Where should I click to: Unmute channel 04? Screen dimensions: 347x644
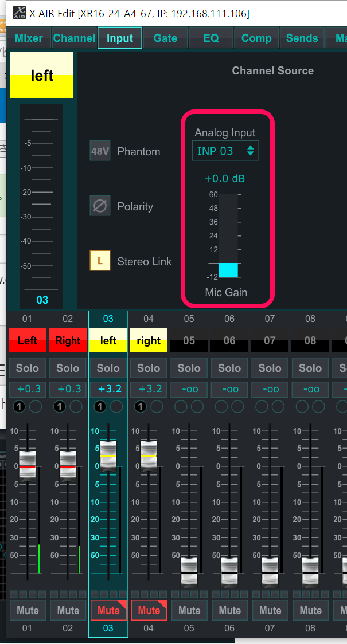[x=149, y=610]
